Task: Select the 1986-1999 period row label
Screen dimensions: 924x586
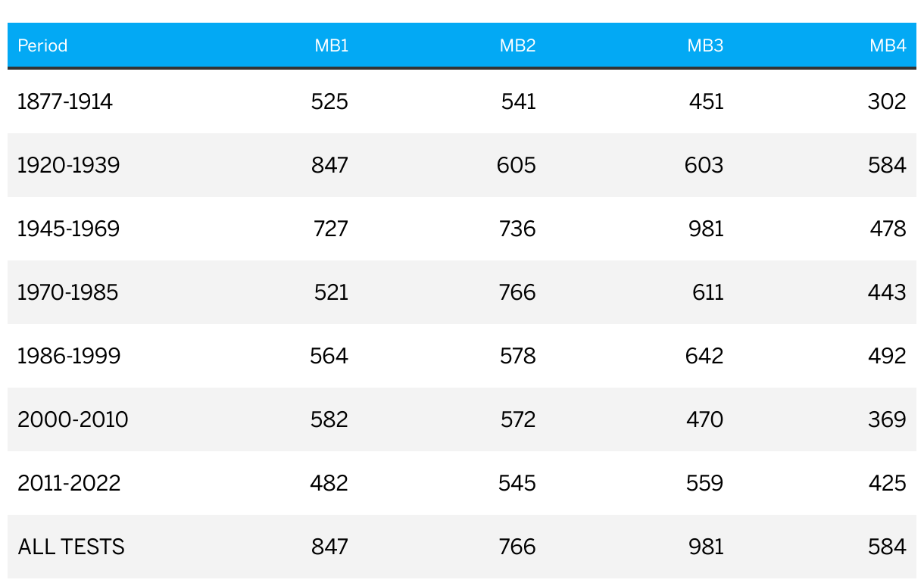Action: (x=69, y=356)
